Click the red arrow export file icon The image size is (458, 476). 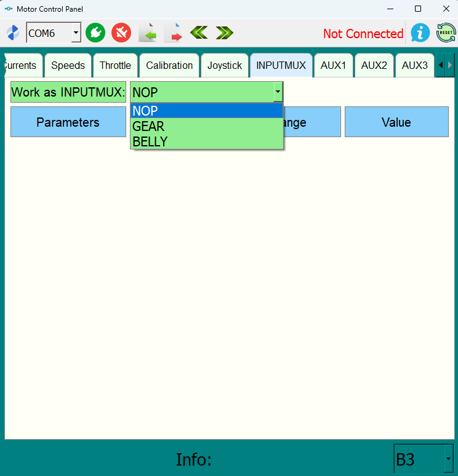(174, 33)
